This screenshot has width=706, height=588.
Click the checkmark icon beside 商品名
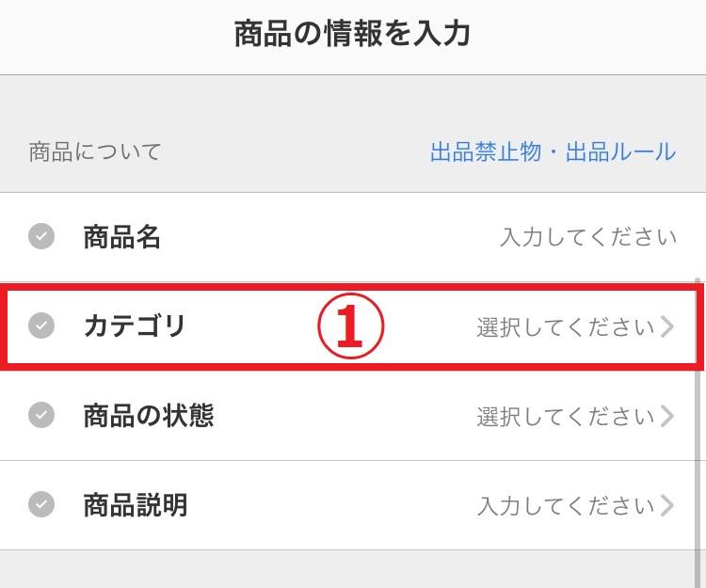[41, 236]
